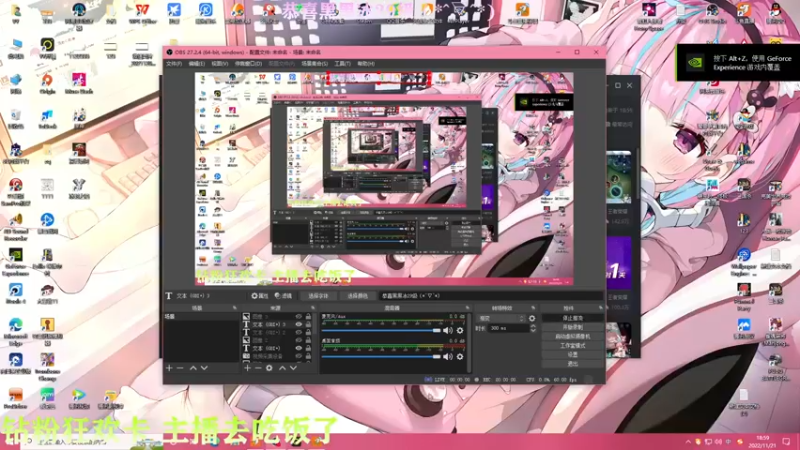Toggle lock on 视频采集设备 source
Image resolution: width=800 pixels, height=450 pixels.
(x=308, y=356)
